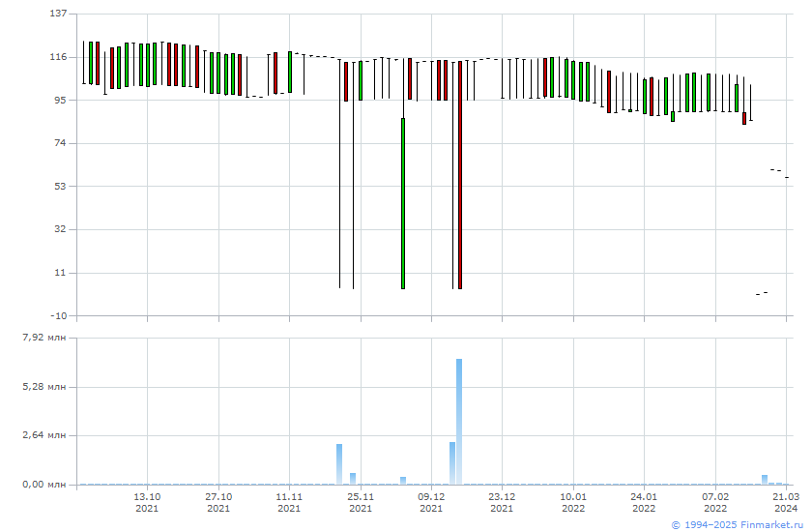Click the 25.11 2021 date label
Screen dimensions: 812x532
tap(361, 502)
